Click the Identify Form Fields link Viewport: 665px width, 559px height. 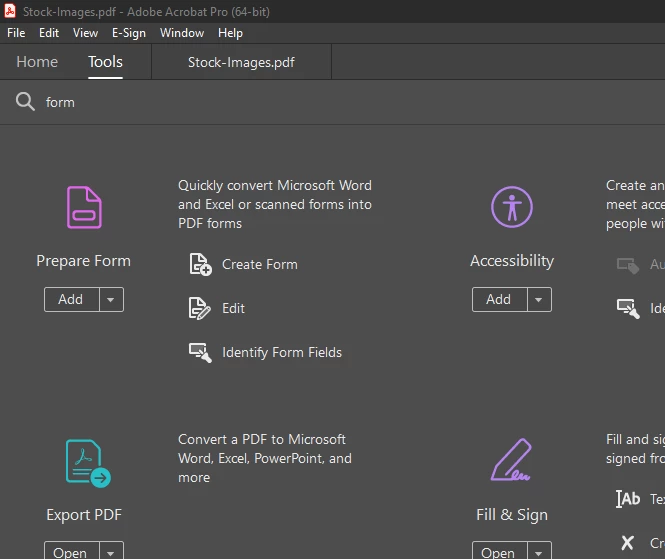coord(282,352)
